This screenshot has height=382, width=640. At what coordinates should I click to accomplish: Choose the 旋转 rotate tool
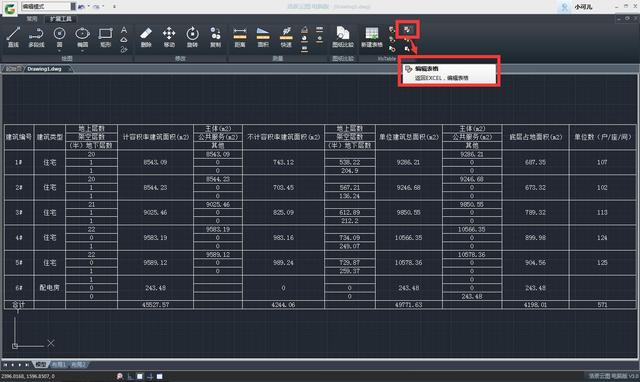(192, 37)
